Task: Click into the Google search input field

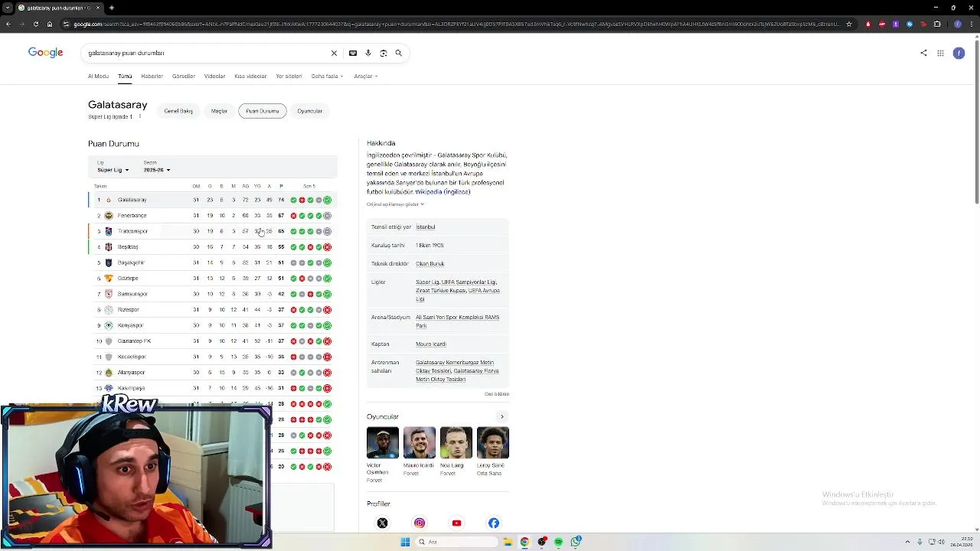Action: point(207,53)
